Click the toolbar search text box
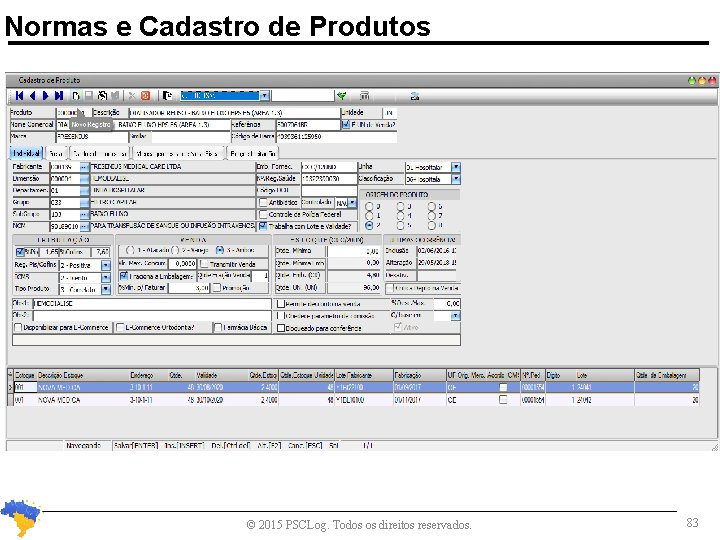 tap(303, 96)
